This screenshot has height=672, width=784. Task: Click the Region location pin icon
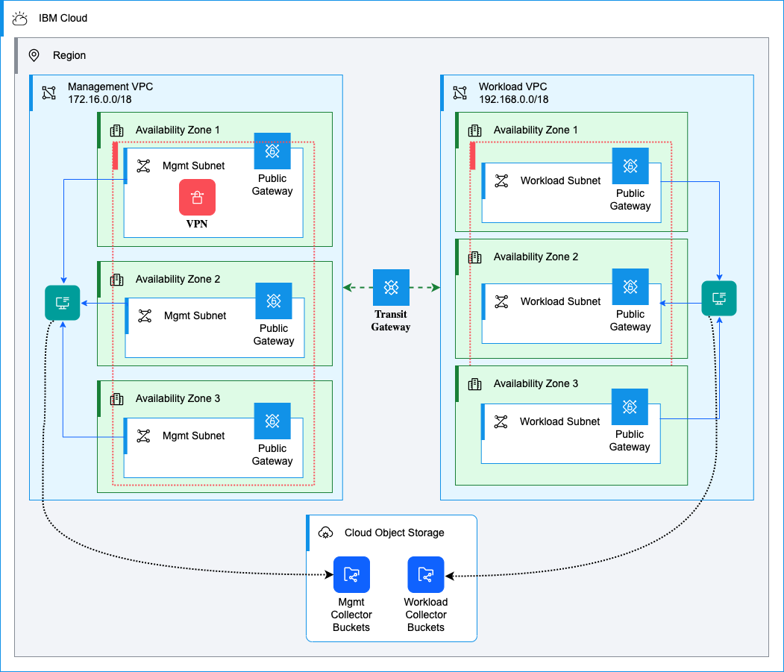click(34, 55)
